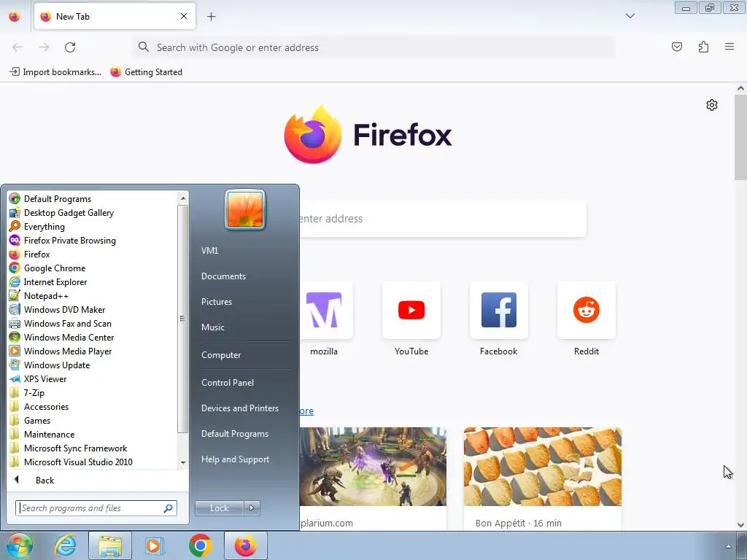Click the user account picture

245,209
